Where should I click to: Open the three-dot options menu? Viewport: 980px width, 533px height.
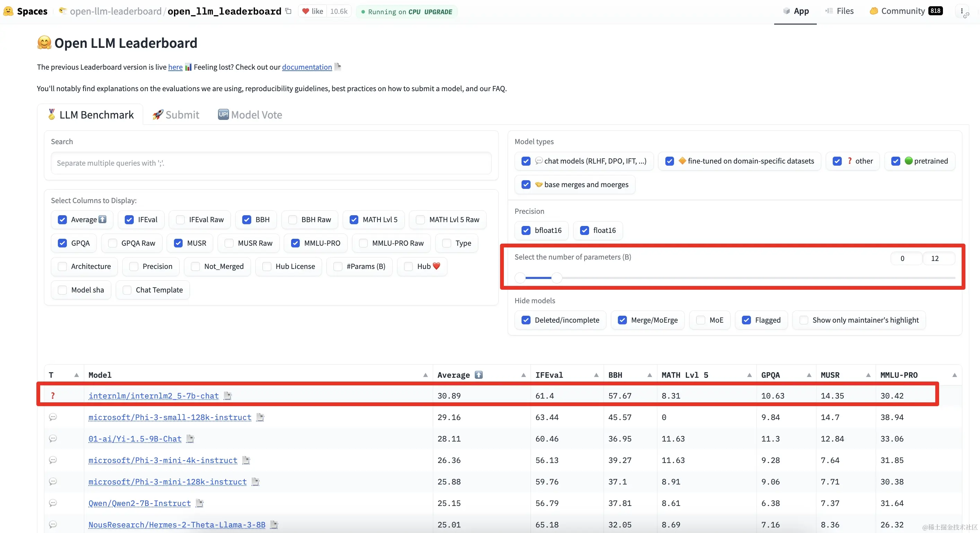961,11
